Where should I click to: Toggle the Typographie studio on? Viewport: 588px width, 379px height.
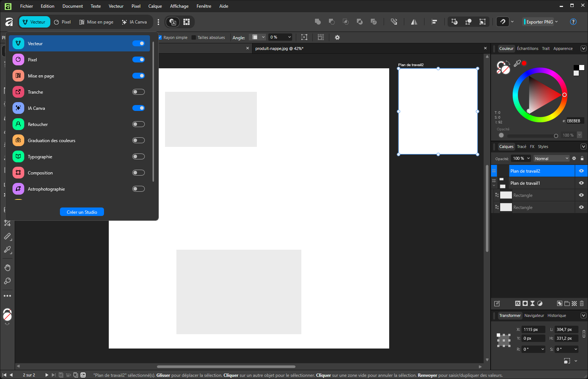click(x=139, y=156)
